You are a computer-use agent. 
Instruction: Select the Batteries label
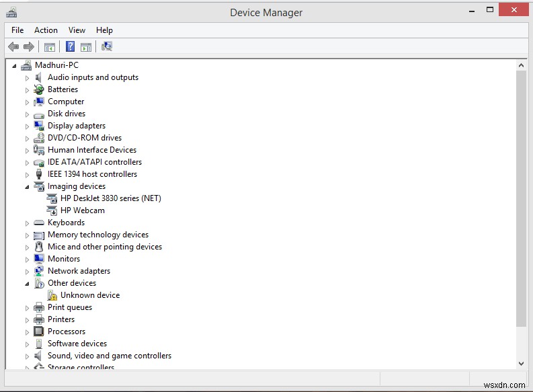click(x=63, y=89)
